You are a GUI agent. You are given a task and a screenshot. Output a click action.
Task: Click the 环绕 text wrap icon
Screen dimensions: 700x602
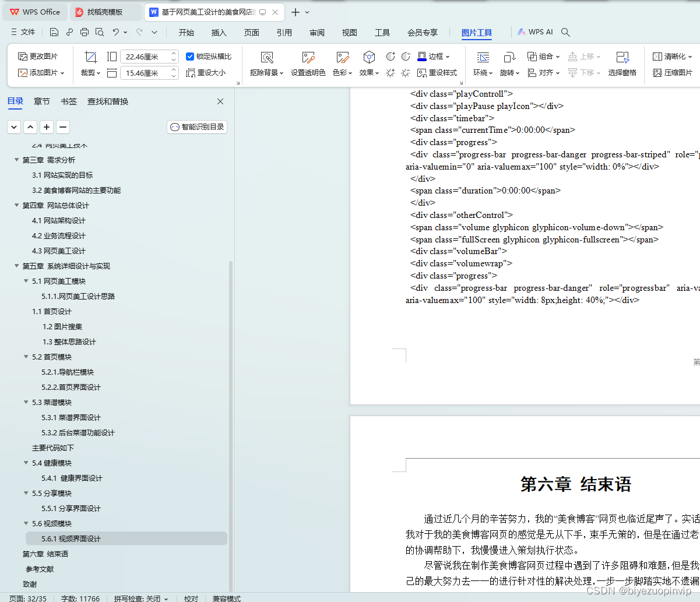[483, 57]
